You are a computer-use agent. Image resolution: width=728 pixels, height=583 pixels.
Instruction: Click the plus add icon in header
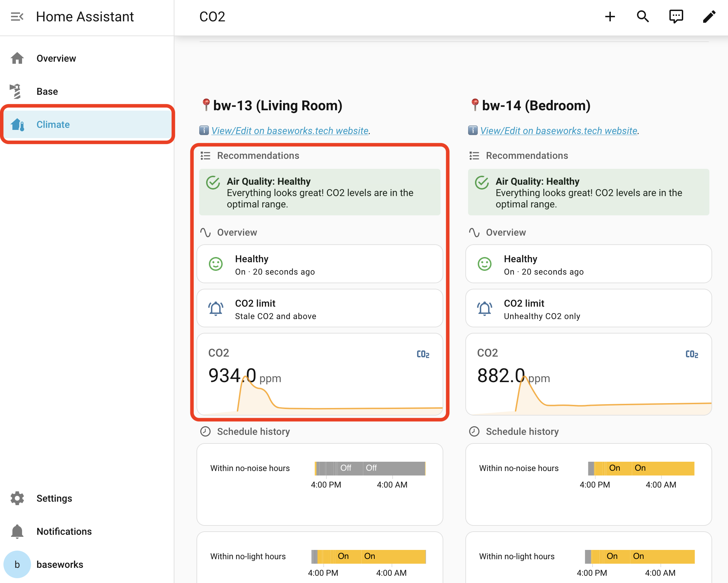click(x=610, y=17)
